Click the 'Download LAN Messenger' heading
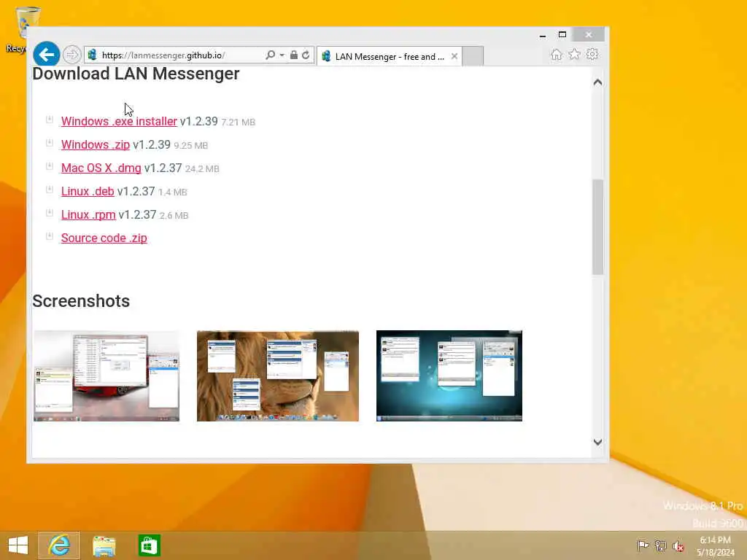The image size is (747, 560). click(136, 74)
